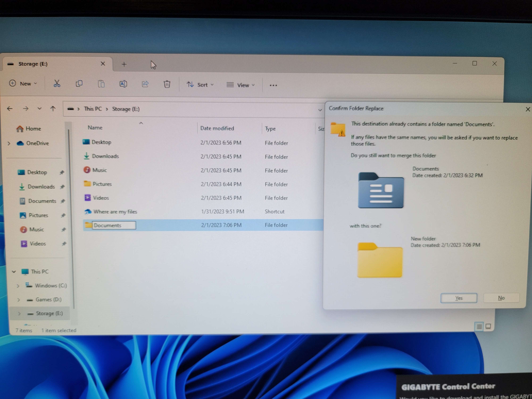Click the Copy icon in toolbar
The height and width of the screenshot is (399, 532).
pyautogui.click(x=79, y=84)
